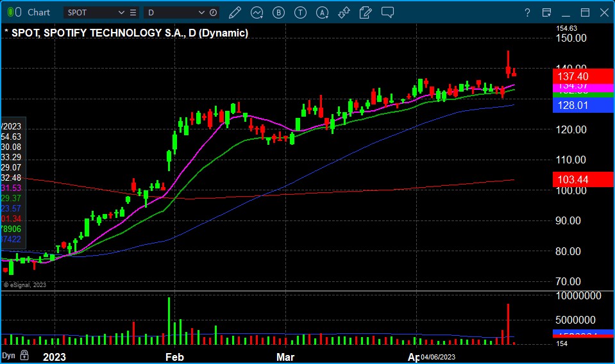This screenshot has height=364, width=615.
Task: Open the edit note icon
Action: click(366, 13)
